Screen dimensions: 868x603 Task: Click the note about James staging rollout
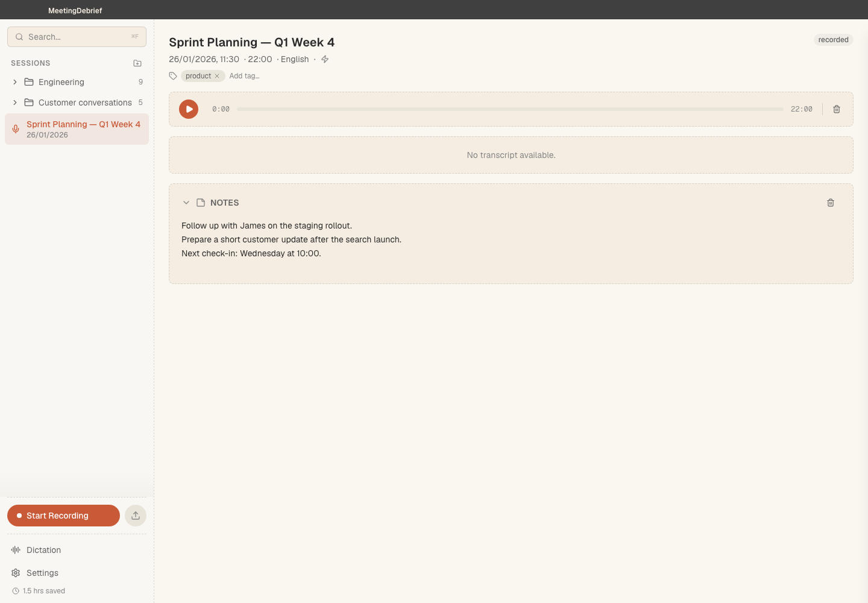click(x=266, y=226)
